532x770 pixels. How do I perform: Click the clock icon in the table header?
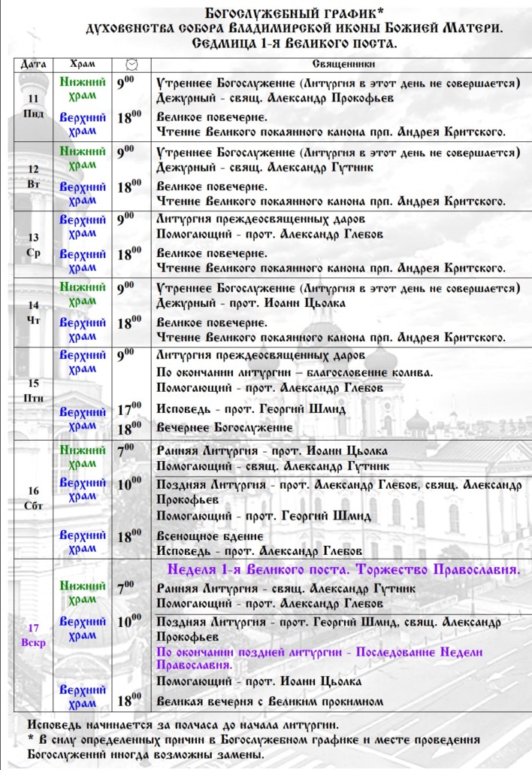click(131, 65)
